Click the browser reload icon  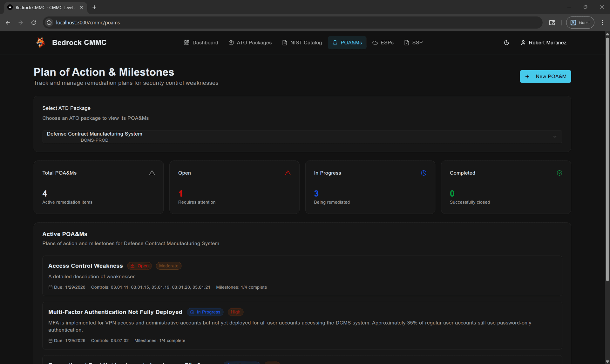pyautogui.click(x=33, y=23)
